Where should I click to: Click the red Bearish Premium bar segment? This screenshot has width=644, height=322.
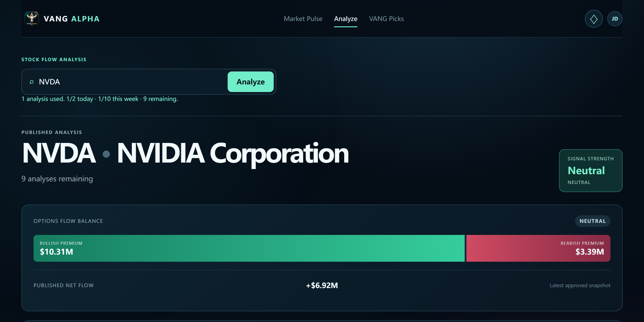click(x=538, y=248)
